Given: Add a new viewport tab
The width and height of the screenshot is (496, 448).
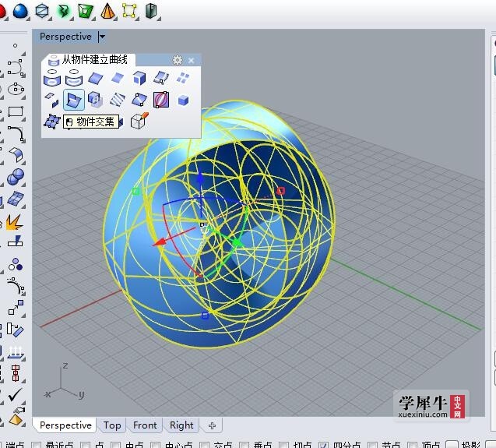Looking at the screenshot, I should (x=212, y=425).
